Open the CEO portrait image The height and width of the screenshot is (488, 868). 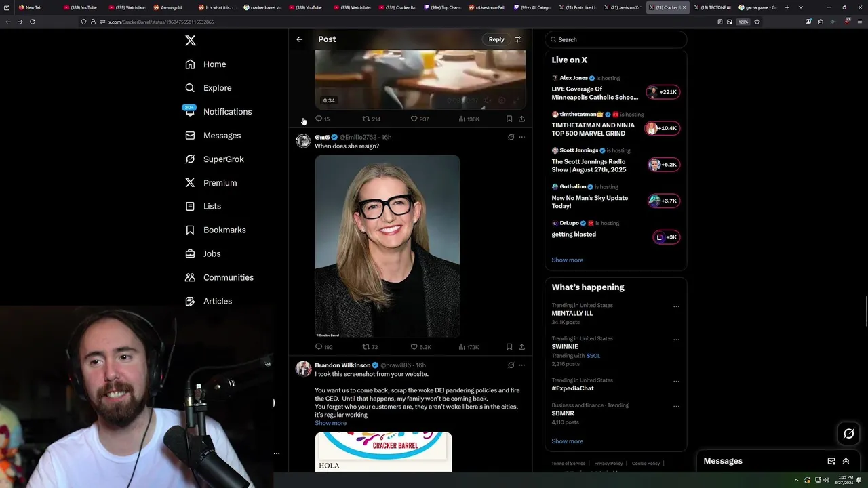pyautogui.click(x=387, y=246)
